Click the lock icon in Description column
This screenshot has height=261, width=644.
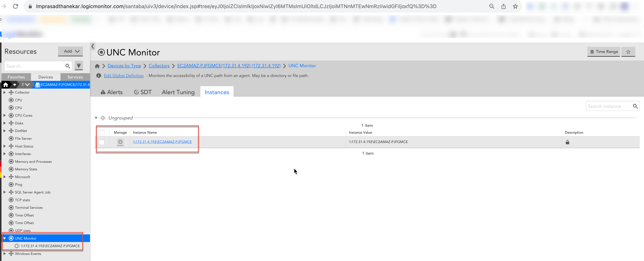(568, 142)
